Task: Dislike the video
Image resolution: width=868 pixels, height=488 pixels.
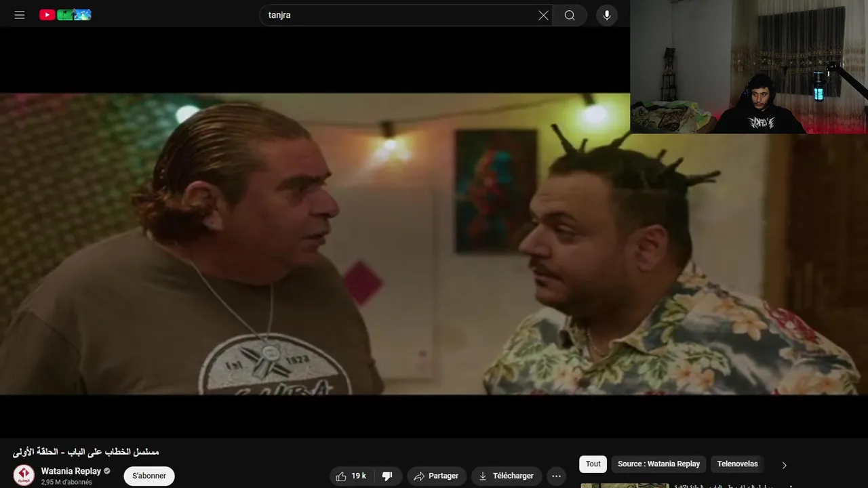Action: pos(387,476)
